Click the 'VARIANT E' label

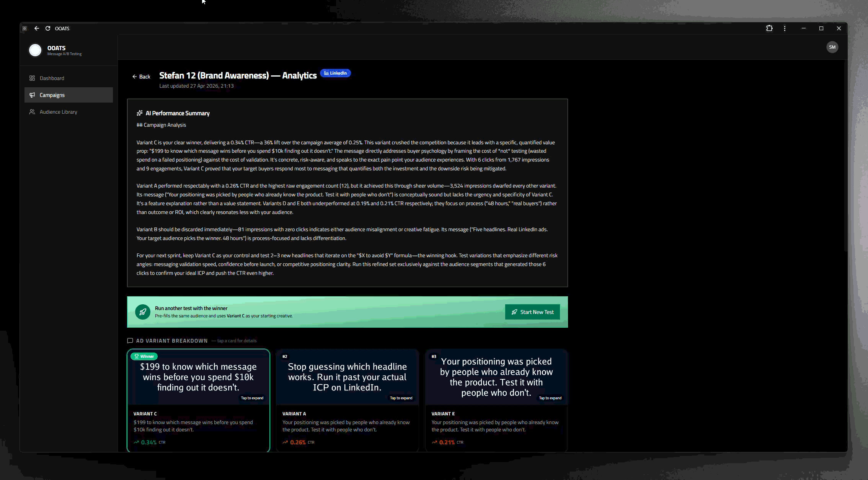point(443,414)
